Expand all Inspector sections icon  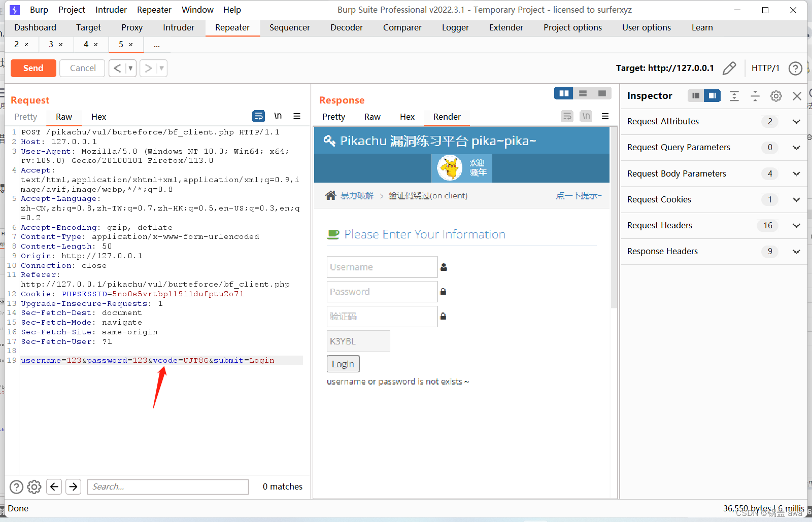coord(734,96)
